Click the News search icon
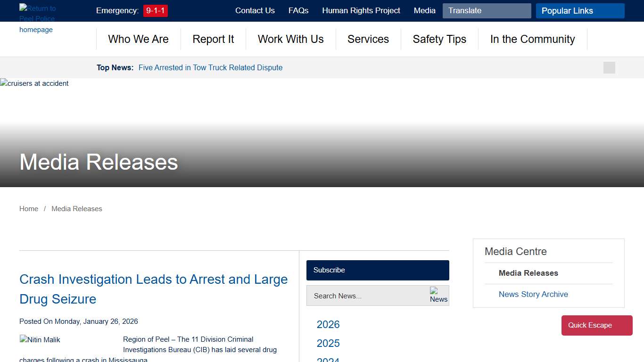The width and height of the screenshot is (644, 362). click(438, 296)
